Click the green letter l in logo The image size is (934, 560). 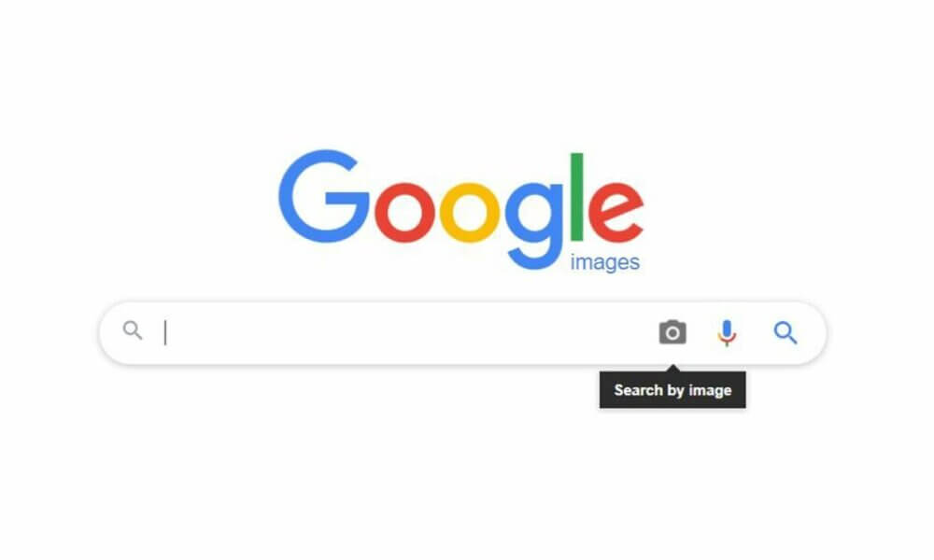tap(576, 197)
